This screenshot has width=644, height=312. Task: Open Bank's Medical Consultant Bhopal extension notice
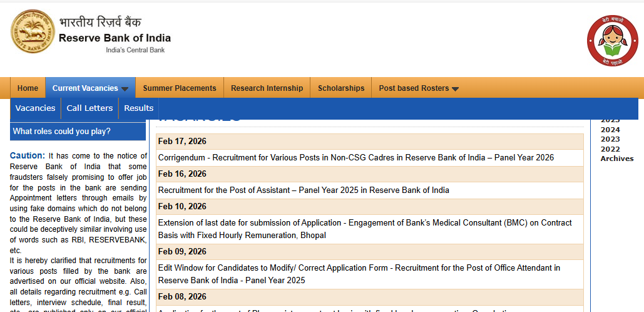365,229
